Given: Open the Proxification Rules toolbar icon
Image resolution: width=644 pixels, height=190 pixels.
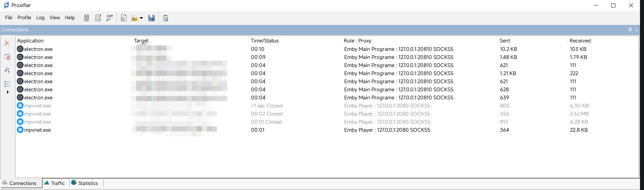Looking at the screenshot, I should coord(98,18).
